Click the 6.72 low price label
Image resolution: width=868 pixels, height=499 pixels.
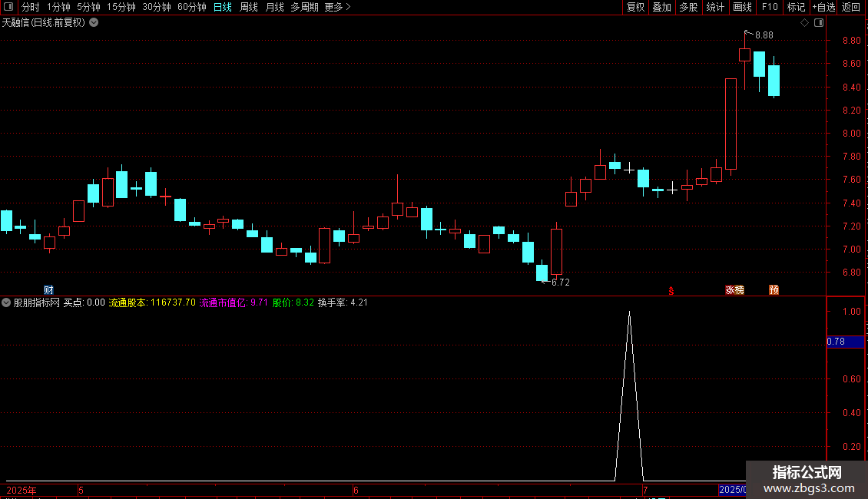point(560,283)
